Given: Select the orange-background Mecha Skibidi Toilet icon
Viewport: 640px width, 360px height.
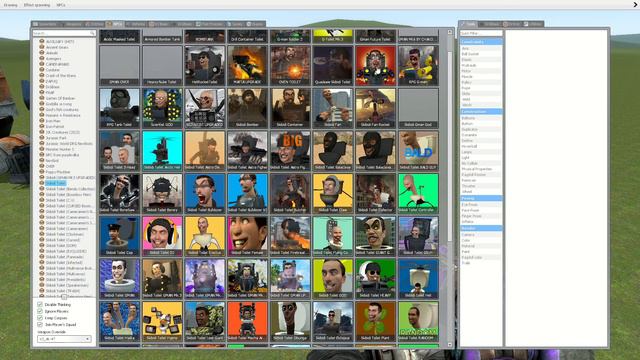Looking at the screenshot, I should coord(247,322).
